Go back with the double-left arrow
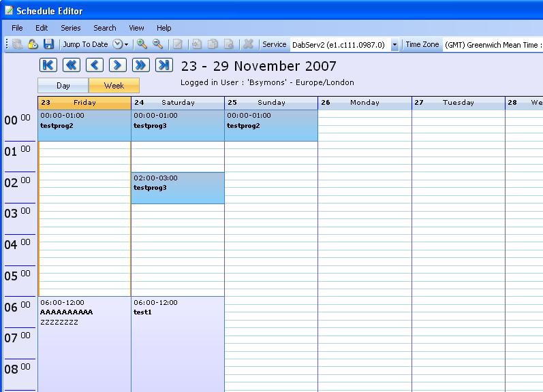Image resolution: width=543 pixels, height=392 pixels. click(x=71, y=65)
